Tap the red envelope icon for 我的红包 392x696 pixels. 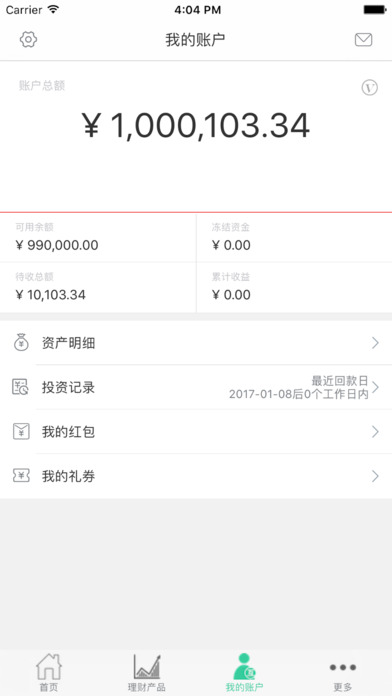(x=21, y=431)
